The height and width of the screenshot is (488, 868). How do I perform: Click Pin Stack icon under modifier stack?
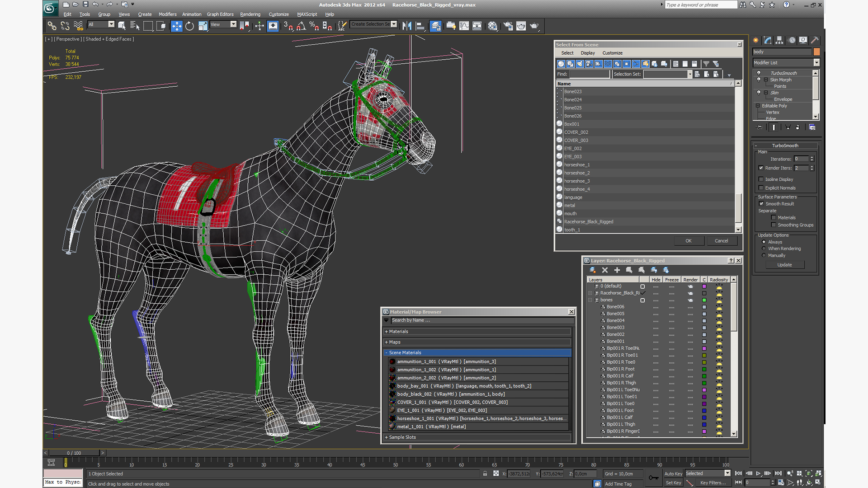click(x=759, y=127)
